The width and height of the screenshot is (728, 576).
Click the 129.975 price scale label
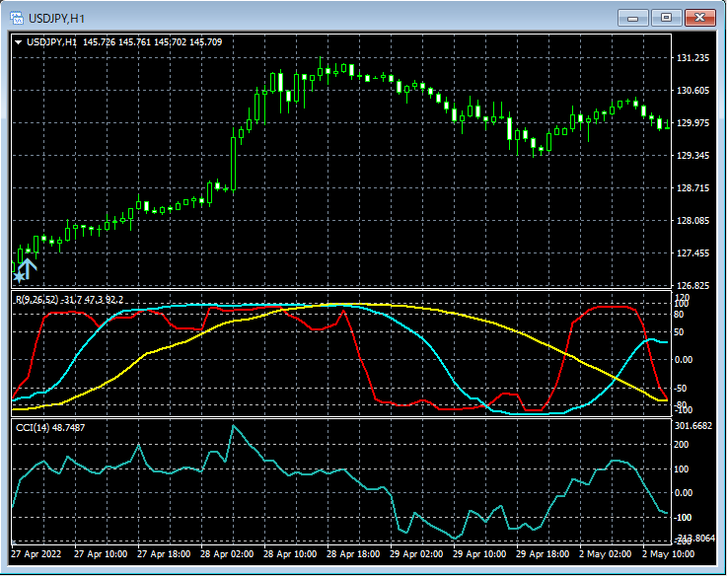click(692, 123)
